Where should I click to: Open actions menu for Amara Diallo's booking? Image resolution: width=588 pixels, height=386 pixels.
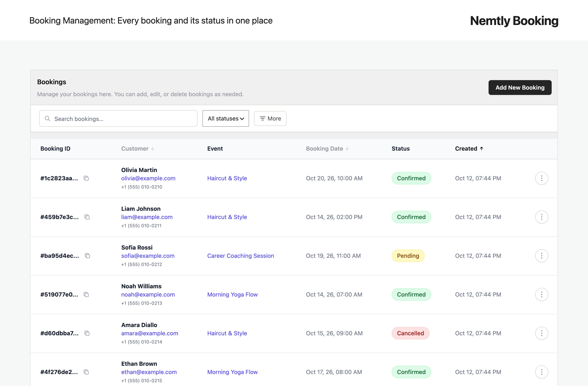coord(542,333)
